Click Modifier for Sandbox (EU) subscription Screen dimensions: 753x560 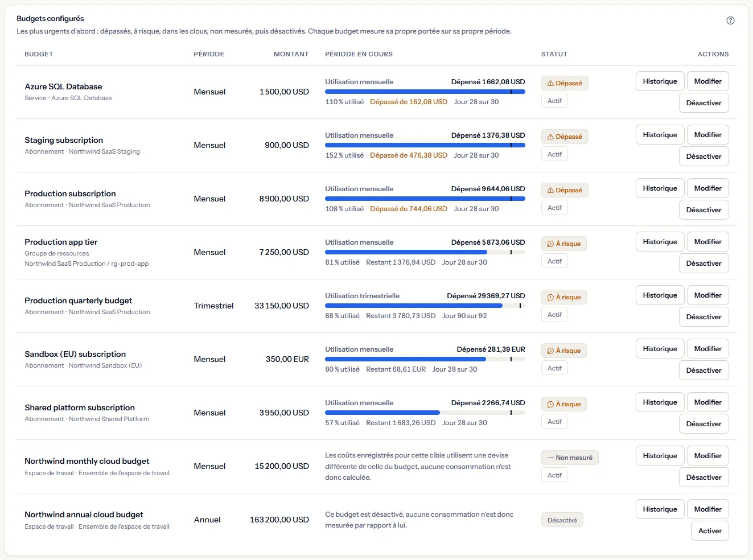[x=707, y=349]
